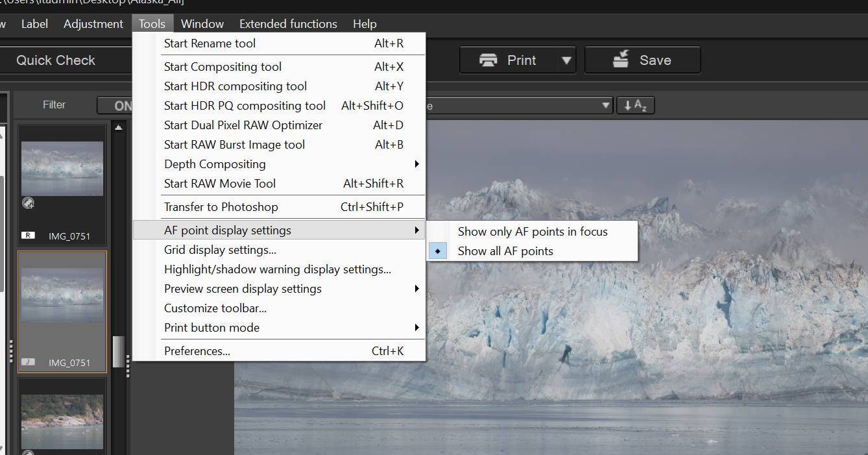Screen dimensions: 868x455
Task: Click the edit-mark badge on the first IMG_0751 thumbnail
Action: (28, 203)
